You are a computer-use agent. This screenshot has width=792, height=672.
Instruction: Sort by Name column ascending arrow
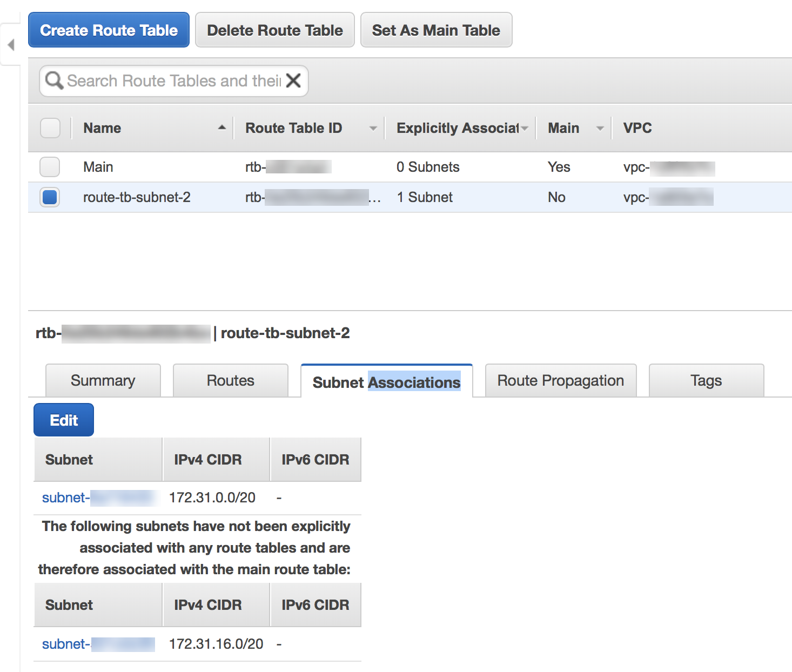[222, 127]
